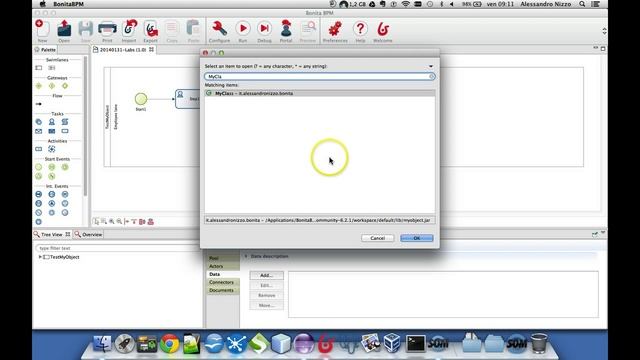
Task: Open Finder from the Dock
Action: click(x=102, y=344)
